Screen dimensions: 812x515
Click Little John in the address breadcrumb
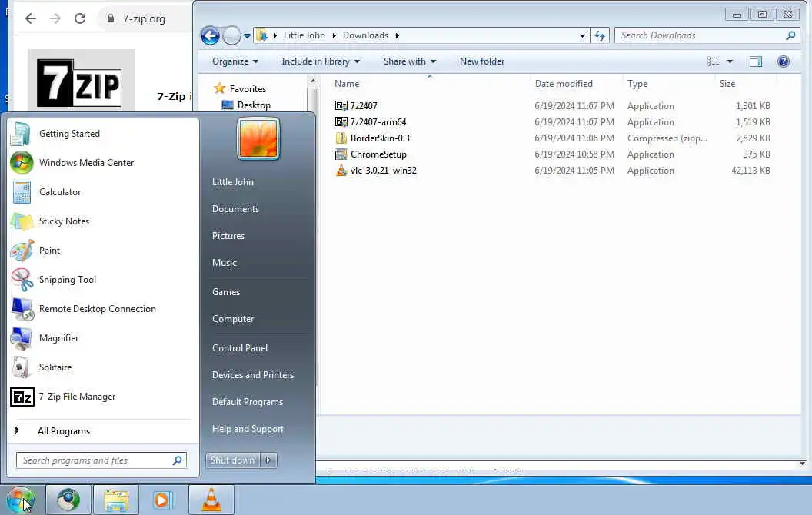coord(304,35)
